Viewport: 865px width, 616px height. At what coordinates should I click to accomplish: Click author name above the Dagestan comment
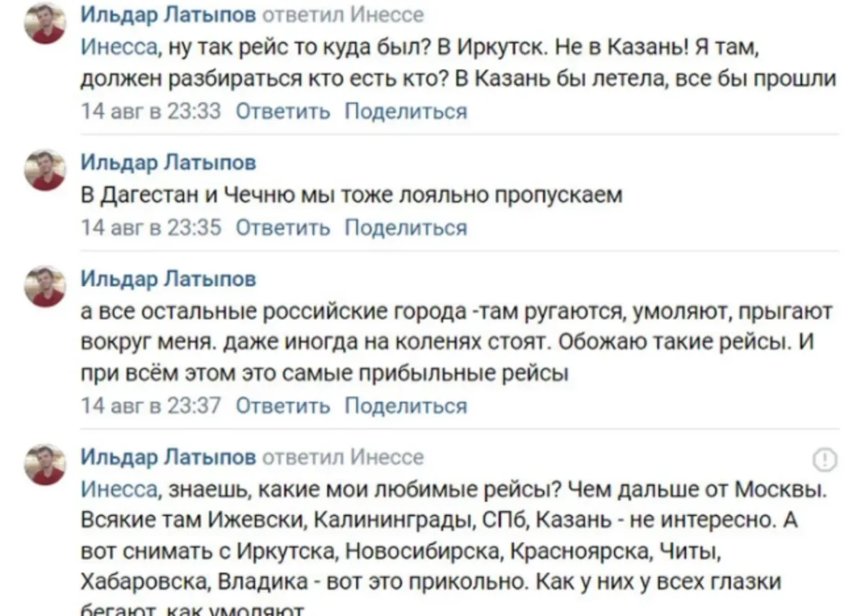click(168, 162)
